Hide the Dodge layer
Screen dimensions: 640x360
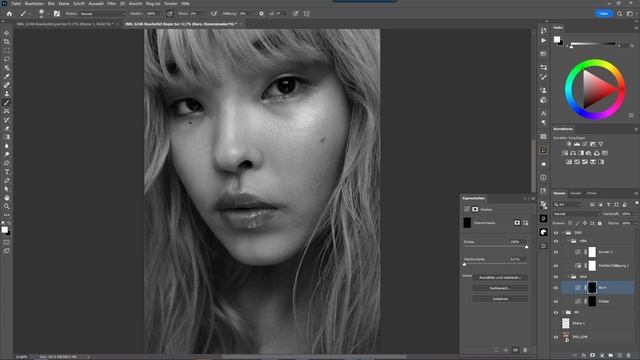(556, 301)
